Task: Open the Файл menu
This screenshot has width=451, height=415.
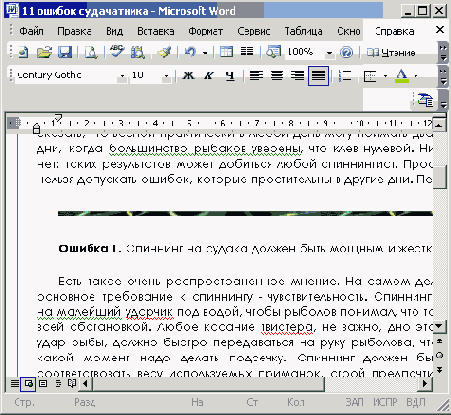Action: (x=31, y=31)
